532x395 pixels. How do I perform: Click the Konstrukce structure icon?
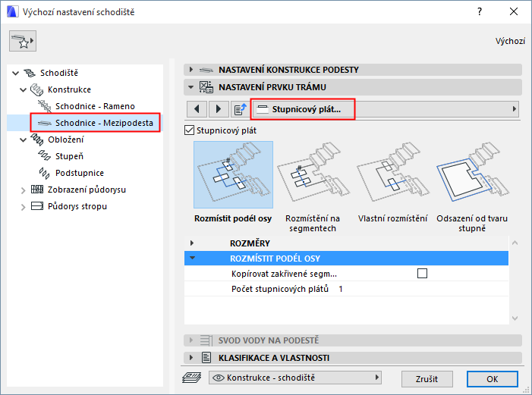[x=36, y=89]
